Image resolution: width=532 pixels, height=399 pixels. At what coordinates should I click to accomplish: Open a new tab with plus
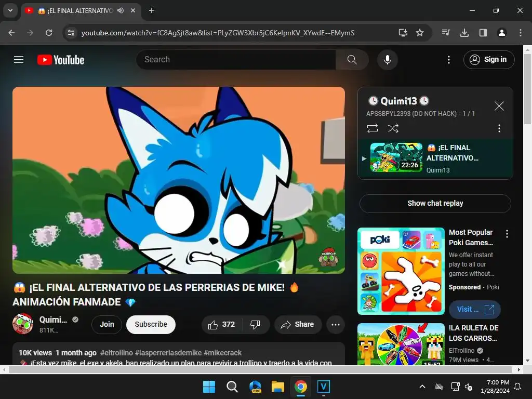pyautogui.click(x=152, y=10)
